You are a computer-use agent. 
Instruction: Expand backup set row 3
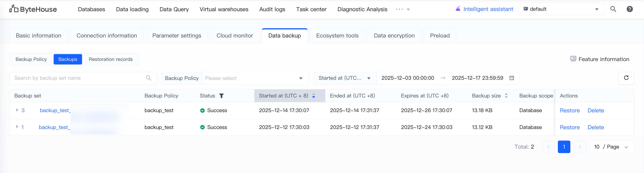[17, 110]
